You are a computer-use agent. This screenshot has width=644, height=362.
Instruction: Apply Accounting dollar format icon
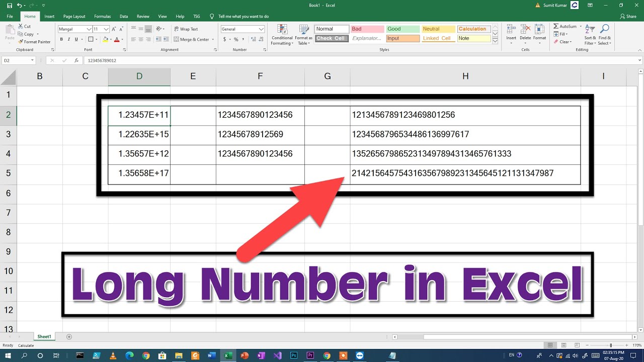pyautogui.click(x=223, y=39)
